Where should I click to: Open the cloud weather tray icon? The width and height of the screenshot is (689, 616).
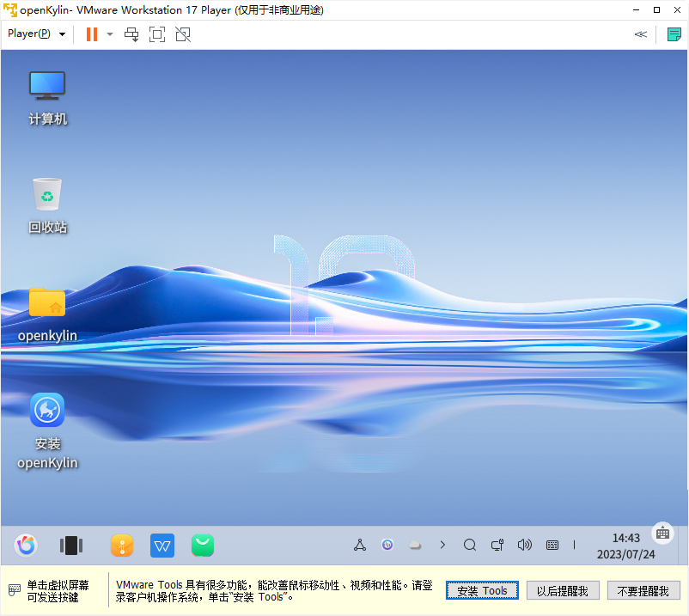pos(415,546)
